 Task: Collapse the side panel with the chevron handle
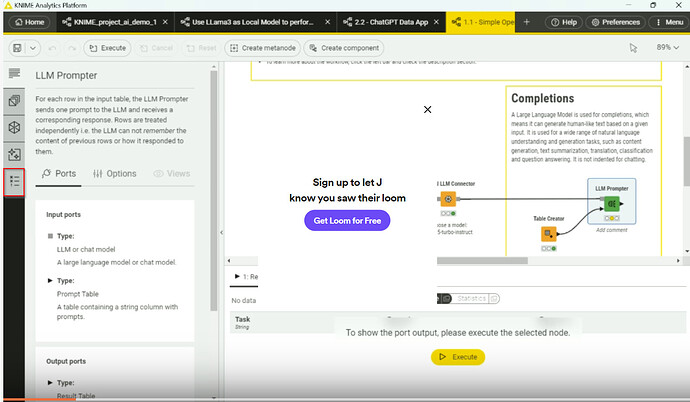click(x=221, y=232)
